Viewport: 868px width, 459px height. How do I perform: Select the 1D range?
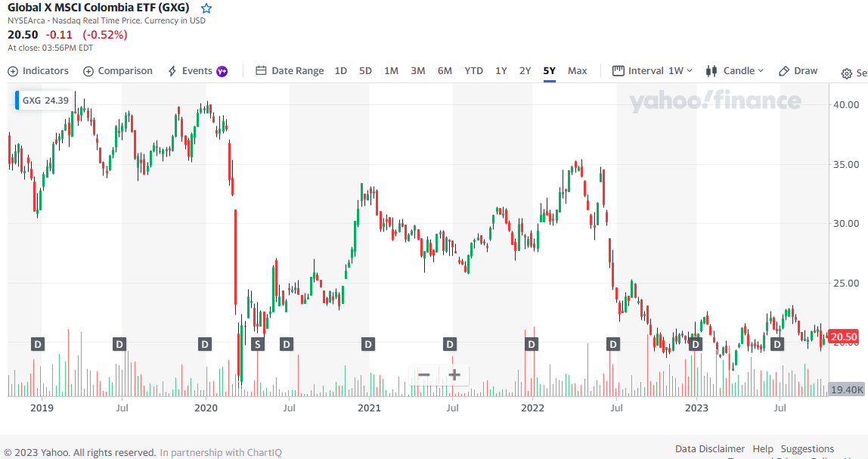pos(341,71)
